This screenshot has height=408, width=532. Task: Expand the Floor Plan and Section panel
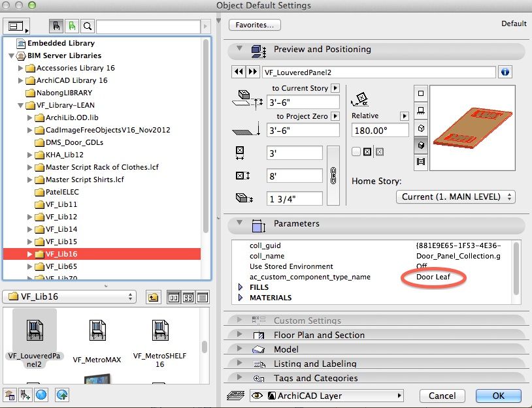tap(240, 334)
